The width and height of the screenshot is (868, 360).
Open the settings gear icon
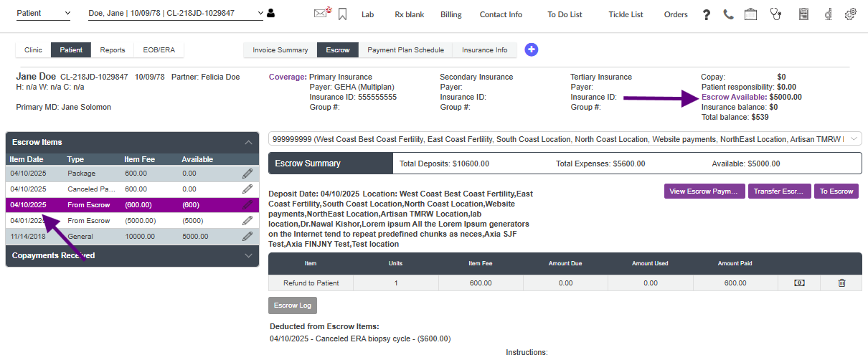point(851,14)
